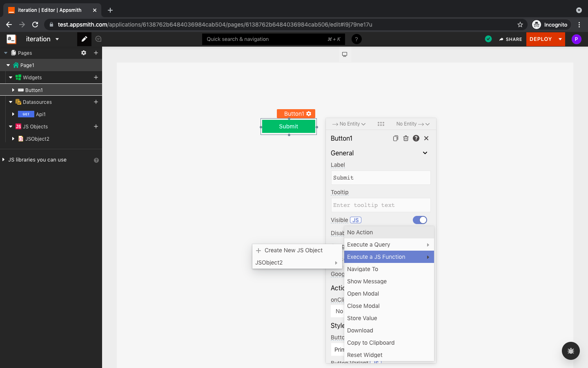Click the Label input containing Submit
The height and width of the screenshot is (368, 588).
(x=381, y=178)
